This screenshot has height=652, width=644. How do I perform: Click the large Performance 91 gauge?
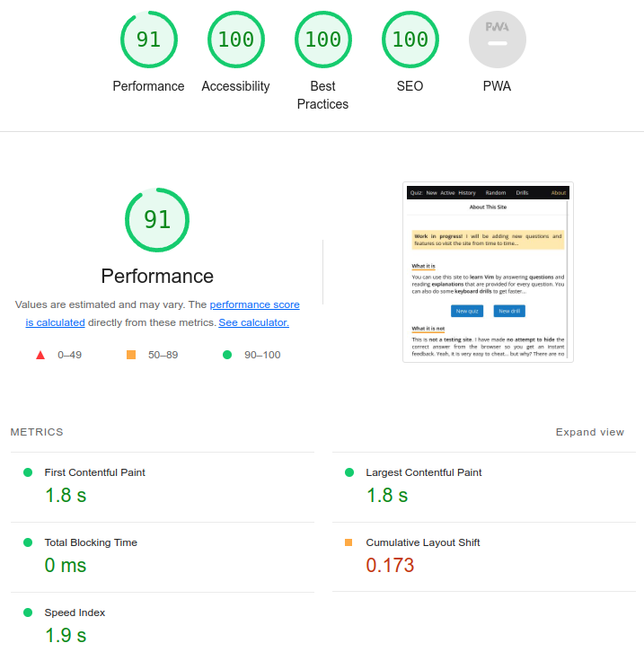157,220
